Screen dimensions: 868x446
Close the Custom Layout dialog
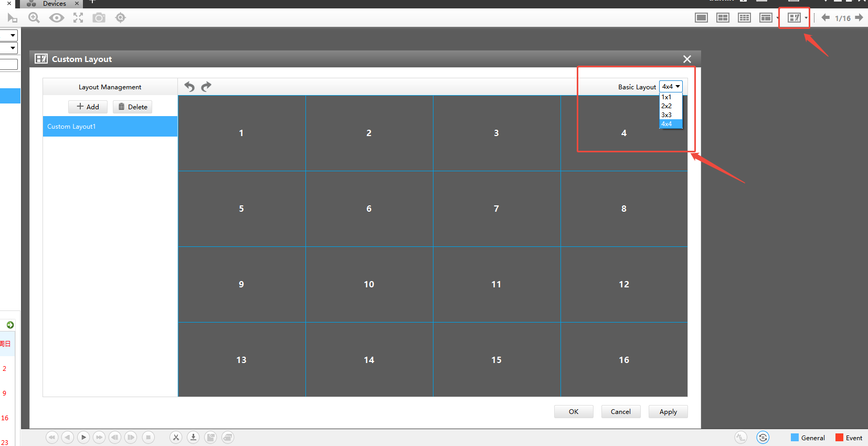coord(687,59)
